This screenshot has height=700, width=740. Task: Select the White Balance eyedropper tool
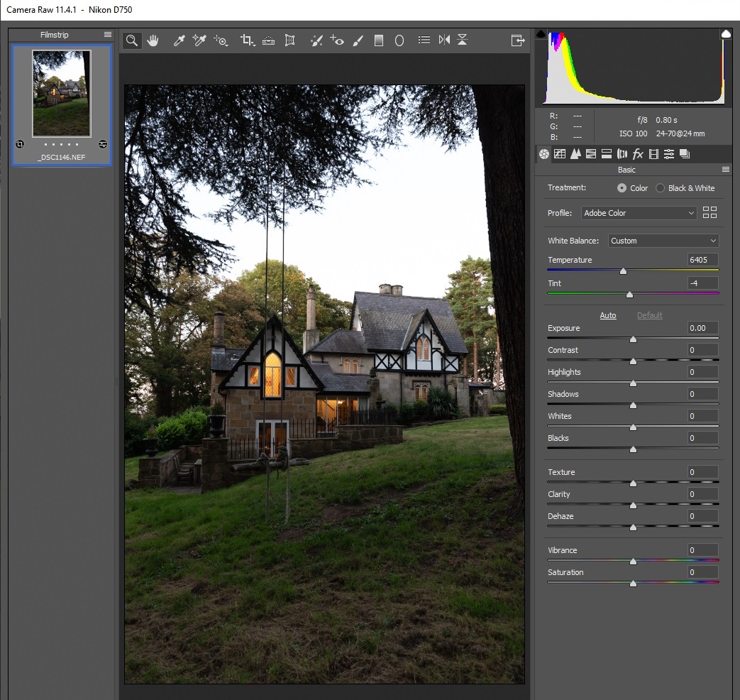click(179, 40)
